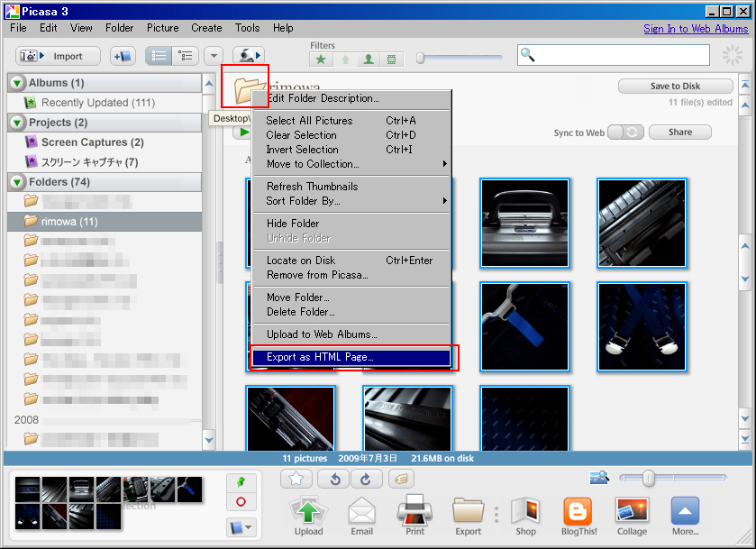756x549 pixels.
Task: Click Sign In to Web Albums link
Action: pos(696,29)
